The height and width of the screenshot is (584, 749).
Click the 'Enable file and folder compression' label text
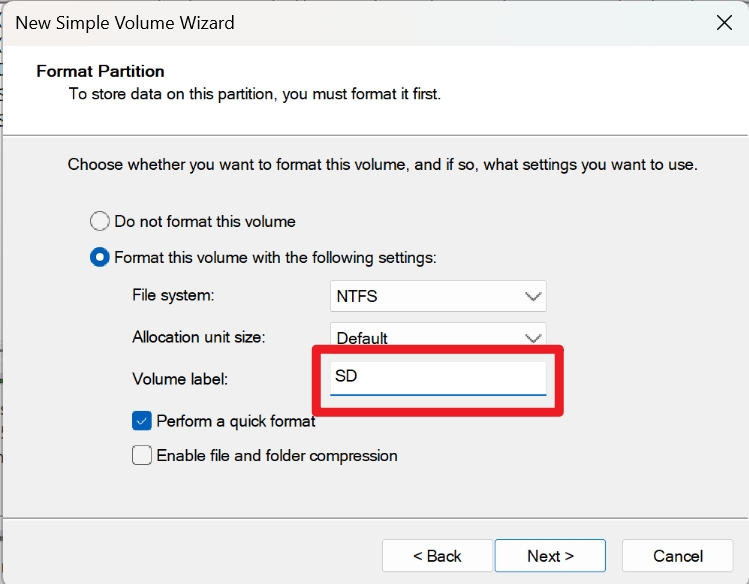click(277, 456)
